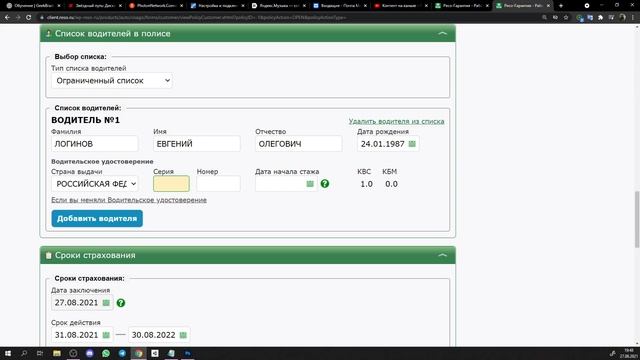This screenshot has width=640, height=360.
Task: Click Удалить водителя из списка link
Action: (396, 121)
